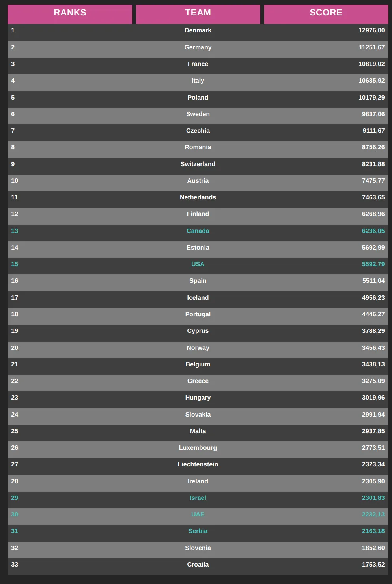The width and height of the screenshot is (392, 584).
Task: Select the Netherlands team name
Action: point(198,197)
